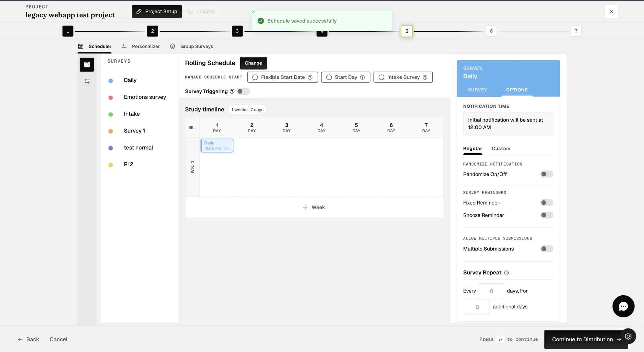Click the pencil icon on Project Setup
Viewport: 644px width, 352px height.
pyautogui.click(x=139, y=12)
